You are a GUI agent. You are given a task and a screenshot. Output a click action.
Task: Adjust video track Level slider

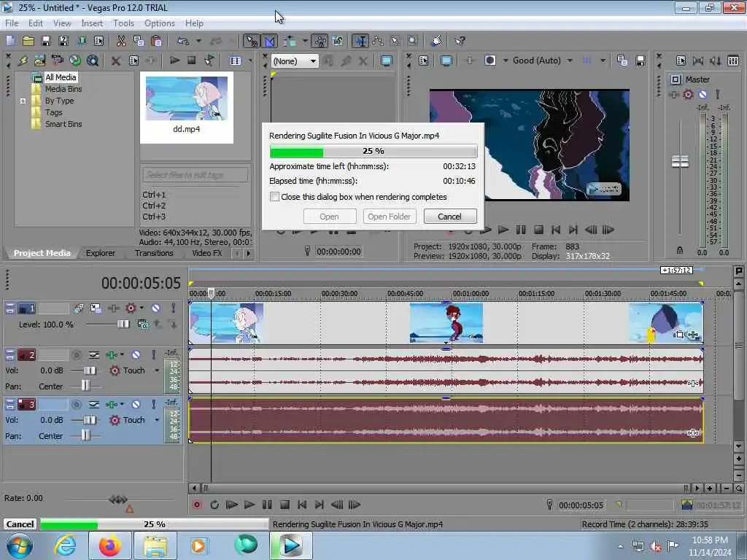pos(123,324)
